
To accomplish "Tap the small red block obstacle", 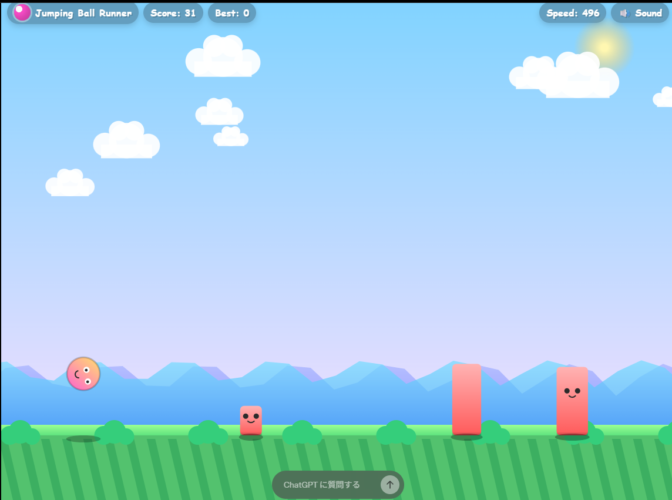I will 251,420.
